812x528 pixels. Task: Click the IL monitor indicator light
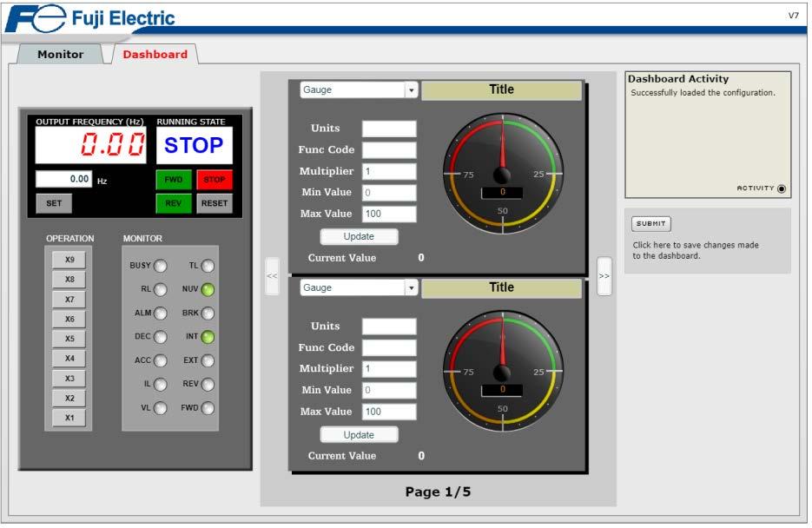click(161, 385)
